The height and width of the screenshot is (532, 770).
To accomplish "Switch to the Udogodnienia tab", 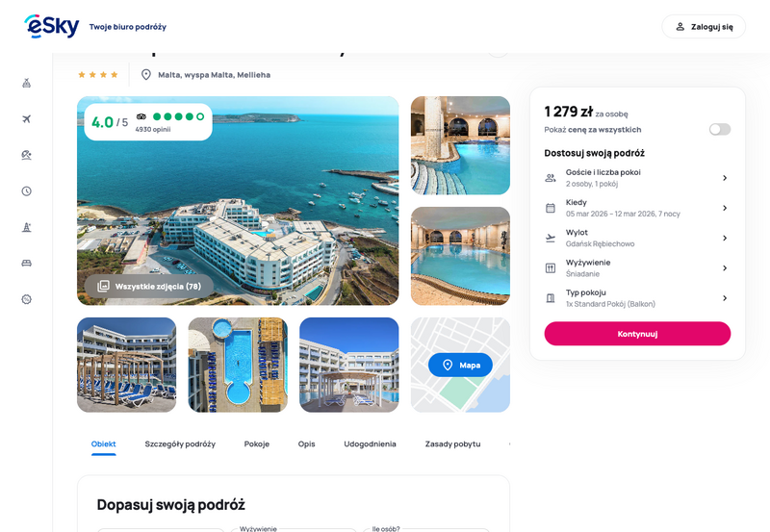I will (370, 443).
